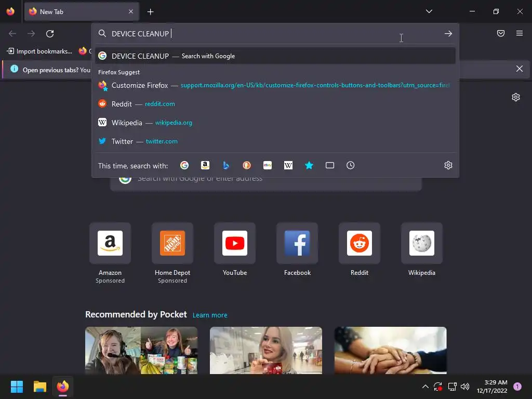The height and width of the screenshot is (399, 532).
Task: List all tabs dropdown arrow
Action: (429, 11)
